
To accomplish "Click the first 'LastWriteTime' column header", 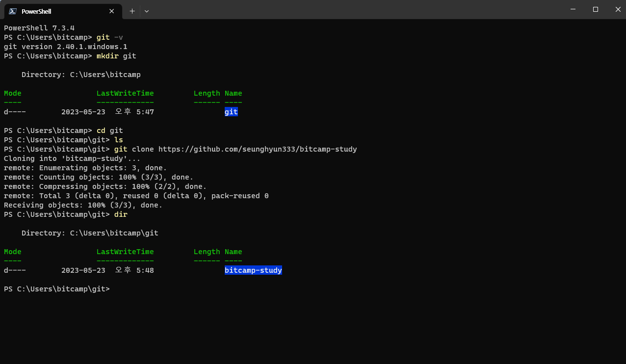I will 125,93.
